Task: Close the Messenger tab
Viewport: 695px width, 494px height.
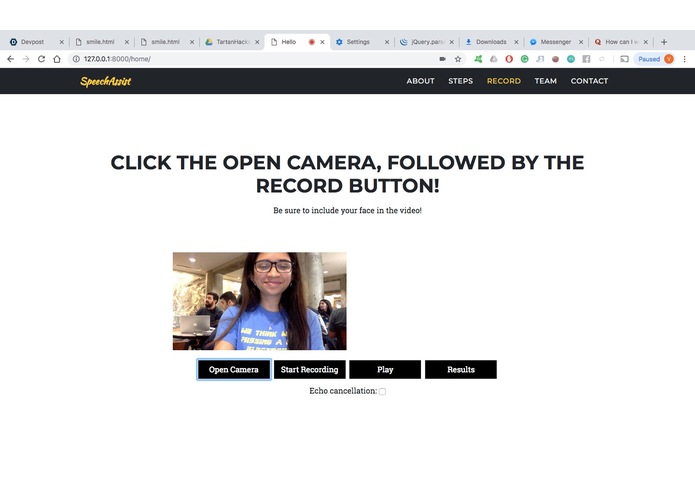Action: coord(581,42)
